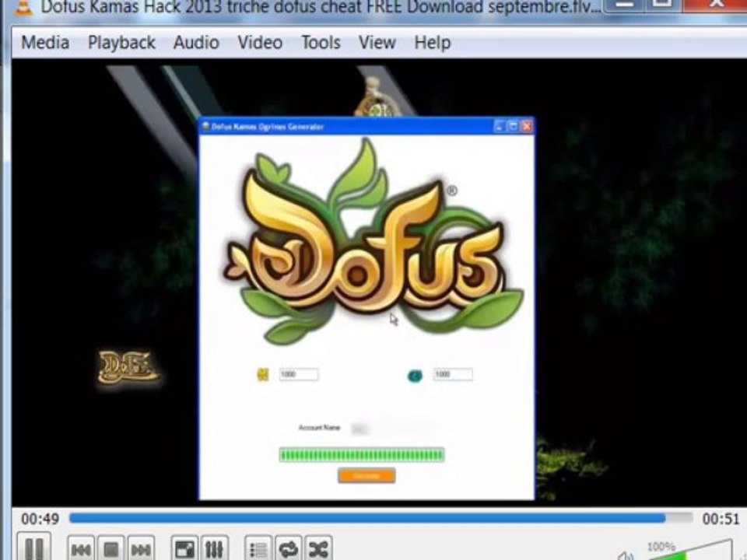Click the VLC cone icon in title bar

[23, 7]
